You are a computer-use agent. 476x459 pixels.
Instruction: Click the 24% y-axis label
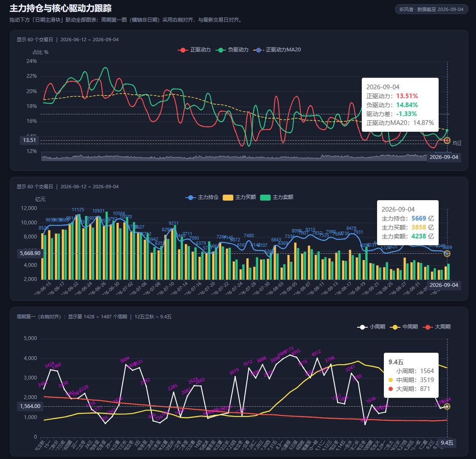tap(31, 61)
